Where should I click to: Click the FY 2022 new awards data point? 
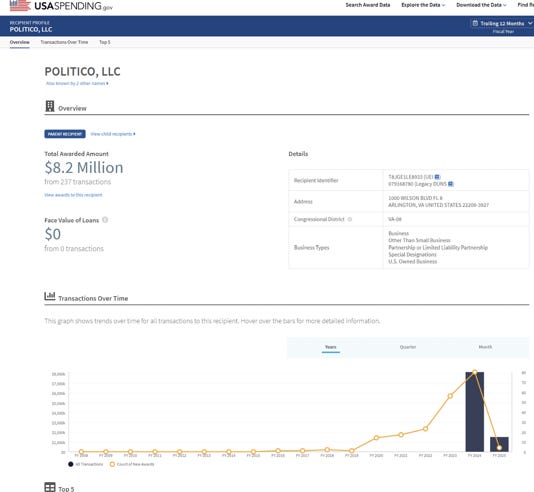425,429
